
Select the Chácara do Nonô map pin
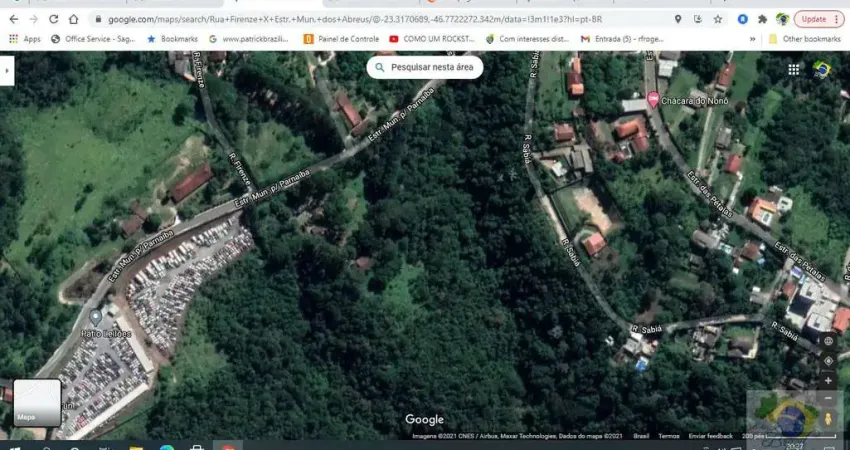coord(653,99)
